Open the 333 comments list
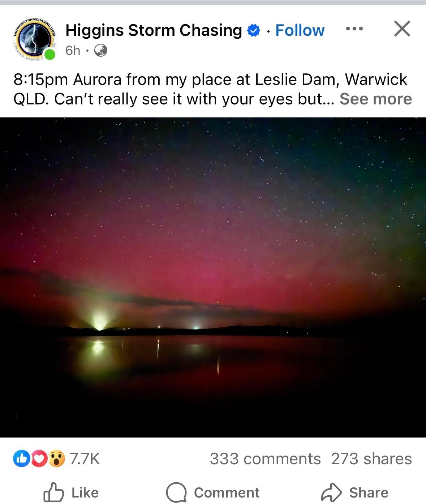The height and width of the screenshot is (504, 426). 265,459
